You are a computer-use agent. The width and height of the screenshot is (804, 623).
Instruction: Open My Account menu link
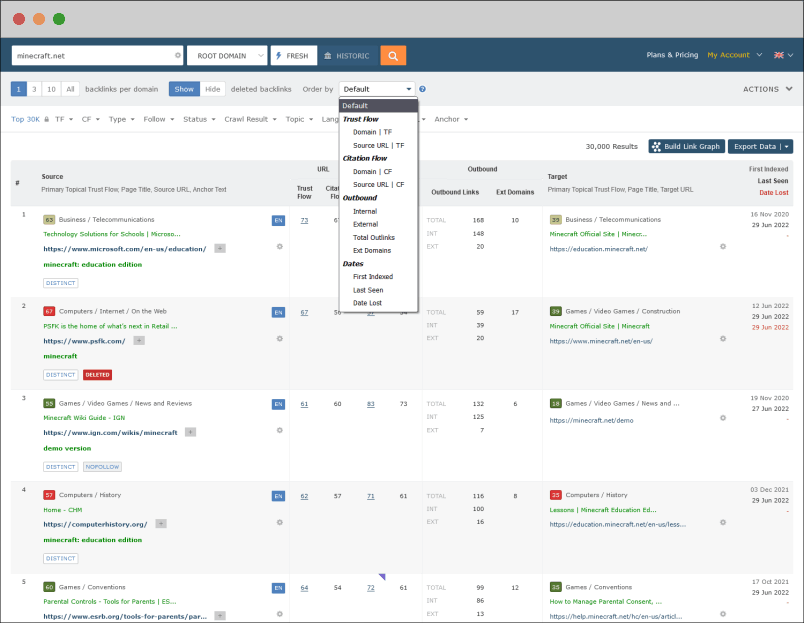pyautogui.click(x=734, y=55)
